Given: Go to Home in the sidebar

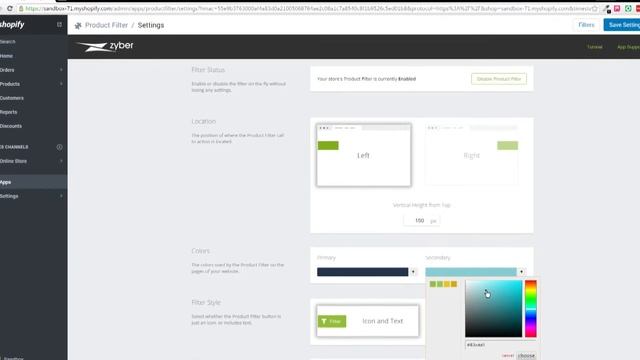Looking at the screenshot, I should point(6,56).
